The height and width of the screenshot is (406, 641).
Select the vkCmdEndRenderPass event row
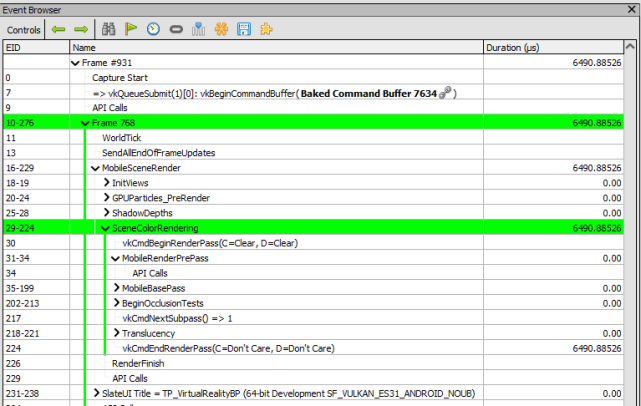[x=313, y=348]
